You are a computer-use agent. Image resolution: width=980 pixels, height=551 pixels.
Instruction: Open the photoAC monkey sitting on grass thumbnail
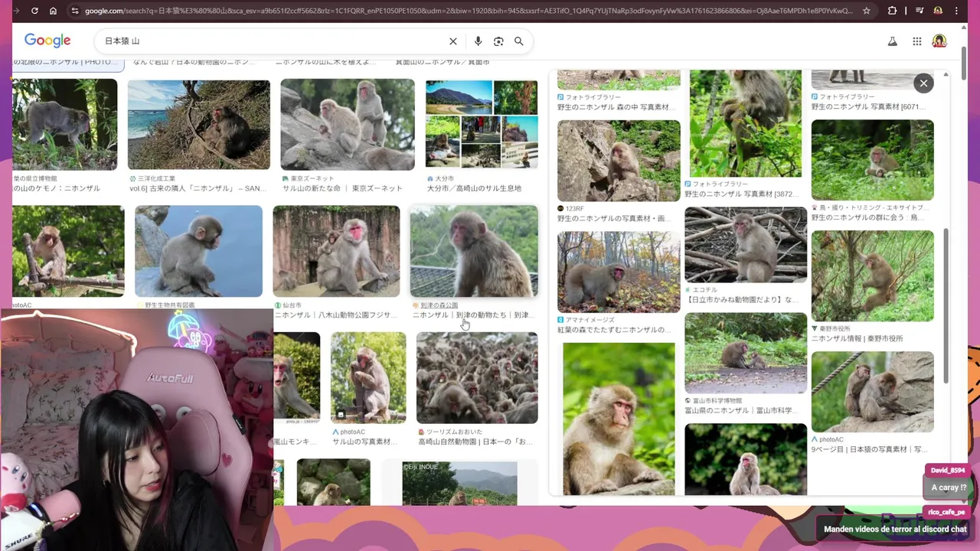tap(368, 377)
